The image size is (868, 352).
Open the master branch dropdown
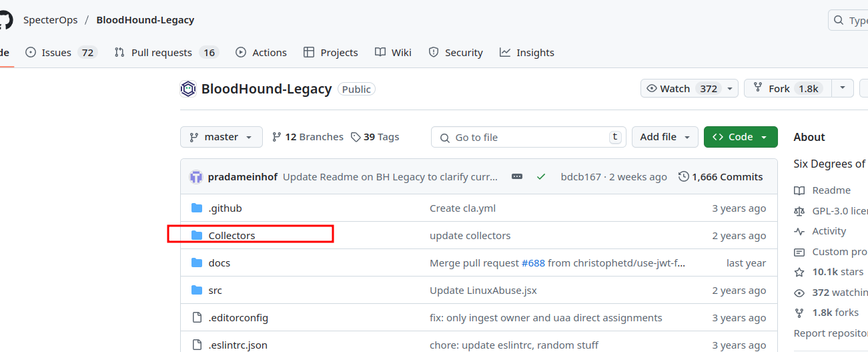[221, 137]
